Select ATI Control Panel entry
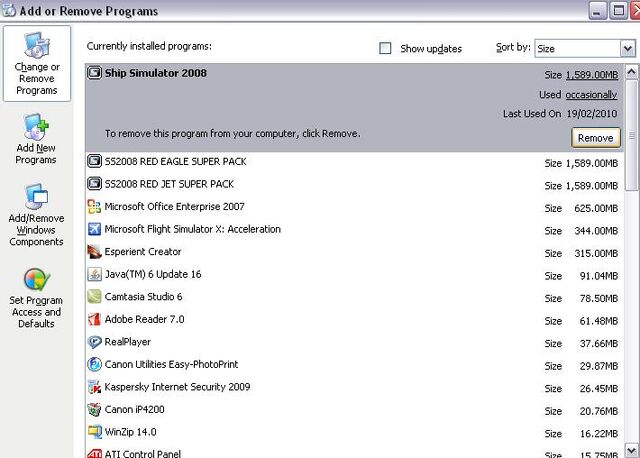The image size is (640, 458). 354,451
